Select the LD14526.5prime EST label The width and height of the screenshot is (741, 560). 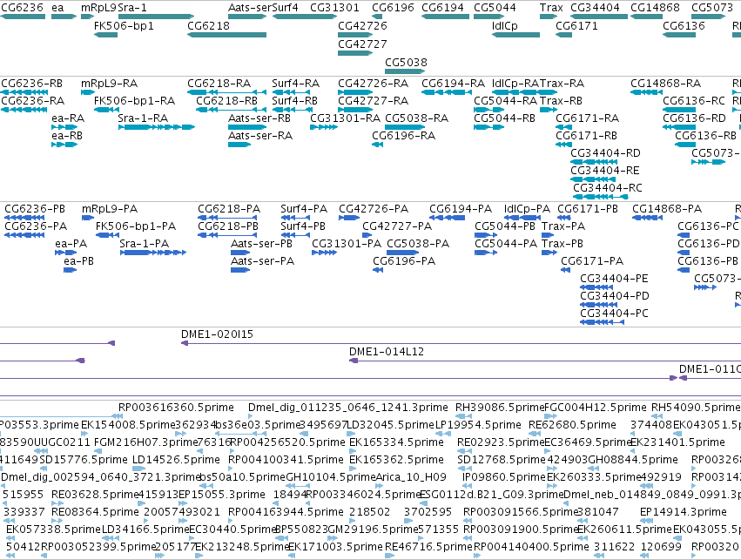[x=176, y=460]
